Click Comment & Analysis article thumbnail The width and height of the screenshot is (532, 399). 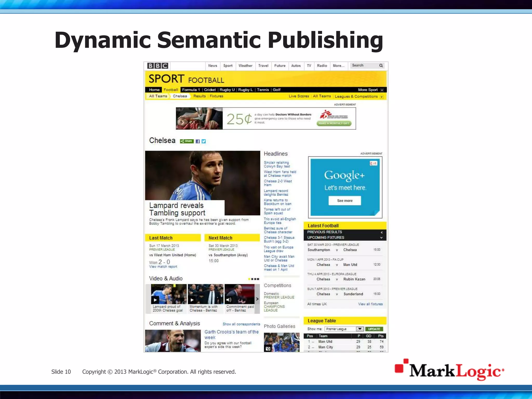pos(173,341)
